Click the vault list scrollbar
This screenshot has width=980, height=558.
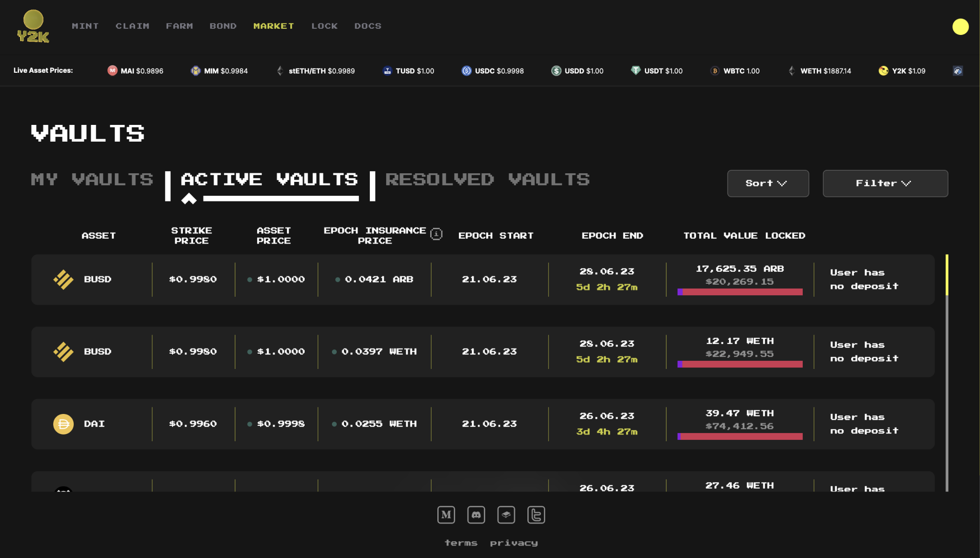pyautogui.click(x=946, y=373)
